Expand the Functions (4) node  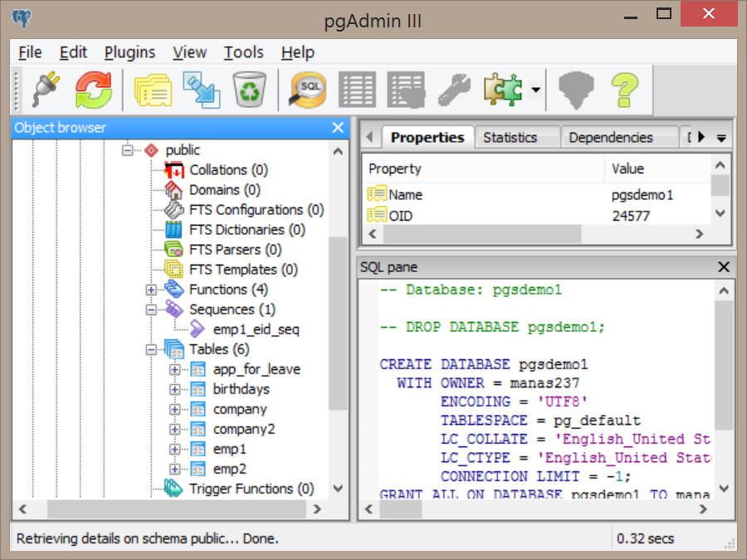tap(151, 290)
